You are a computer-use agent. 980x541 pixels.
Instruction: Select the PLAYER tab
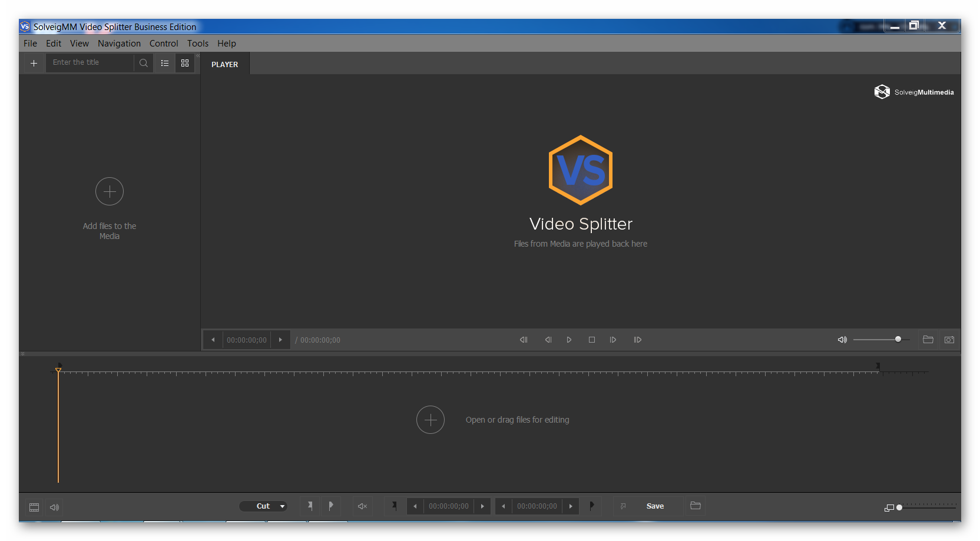pyautogui.click(x=225, y=64)
